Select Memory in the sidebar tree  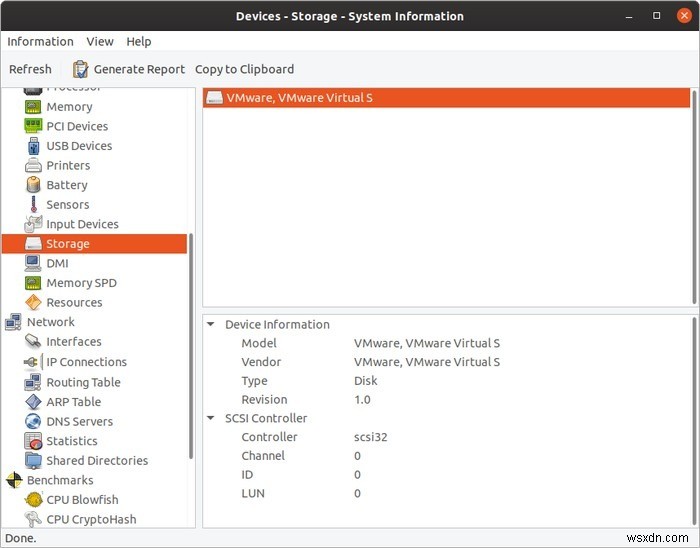tap(69, 107)
